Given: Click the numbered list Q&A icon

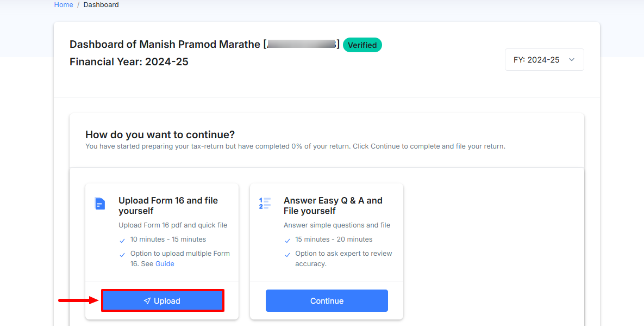Looking at the screenshot, I should click(265, 203).
